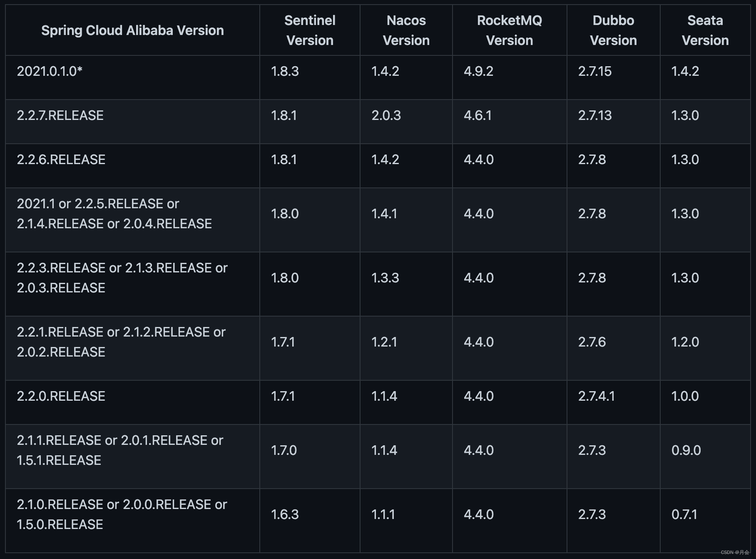
Task: Select RocketMQ version 4.9.2 cell
Action: tap(478, 71)
